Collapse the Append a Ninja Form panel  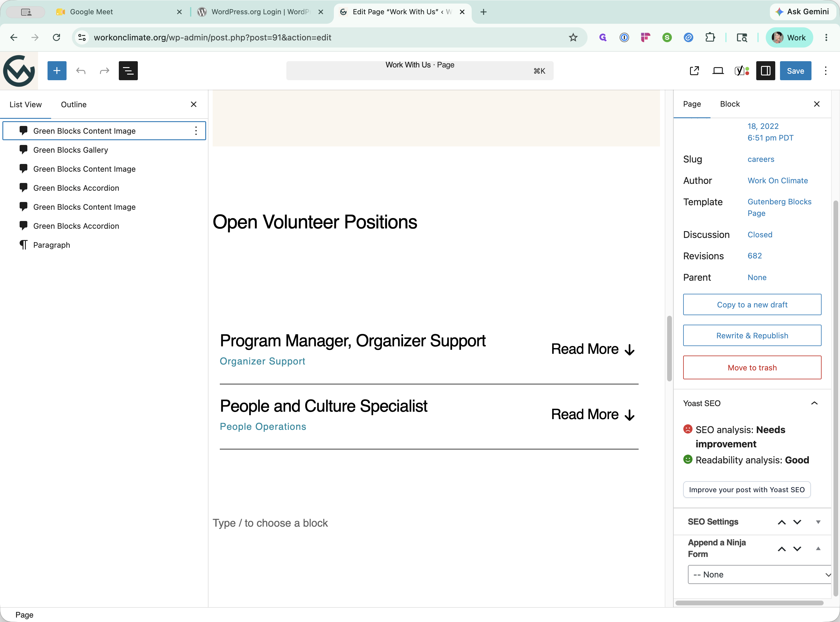click(818, 549)
